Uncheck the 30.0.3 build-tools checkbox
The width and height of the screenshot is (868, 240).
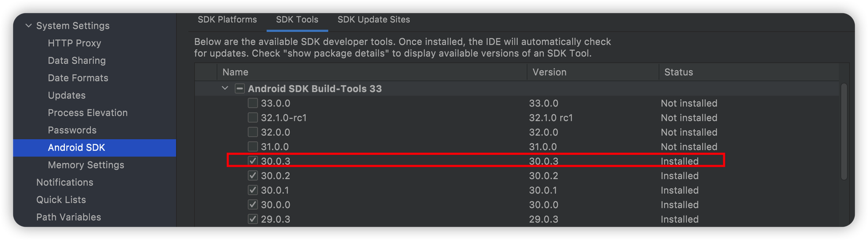tap(253, 161)
